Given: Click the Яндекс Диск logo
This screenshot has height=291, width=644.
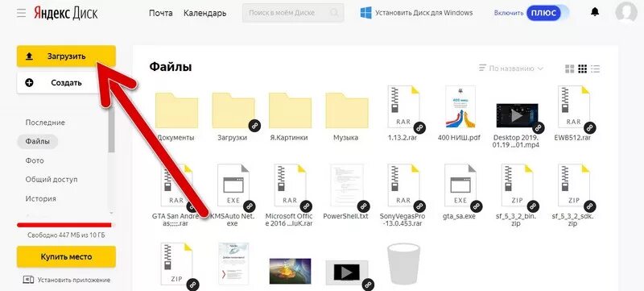Looking at the screenshot, I should pyautogui.click(x=65, y=13).
